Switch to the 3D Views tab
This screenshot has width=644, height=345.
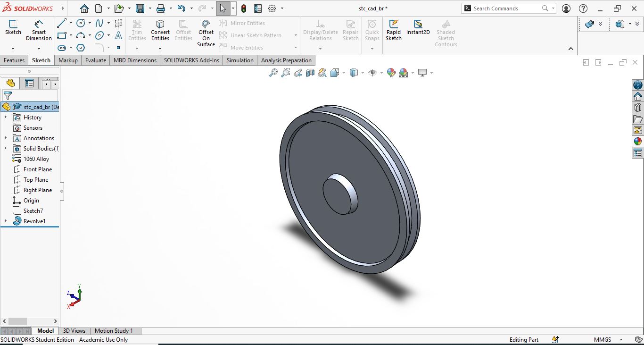point(74,331)
